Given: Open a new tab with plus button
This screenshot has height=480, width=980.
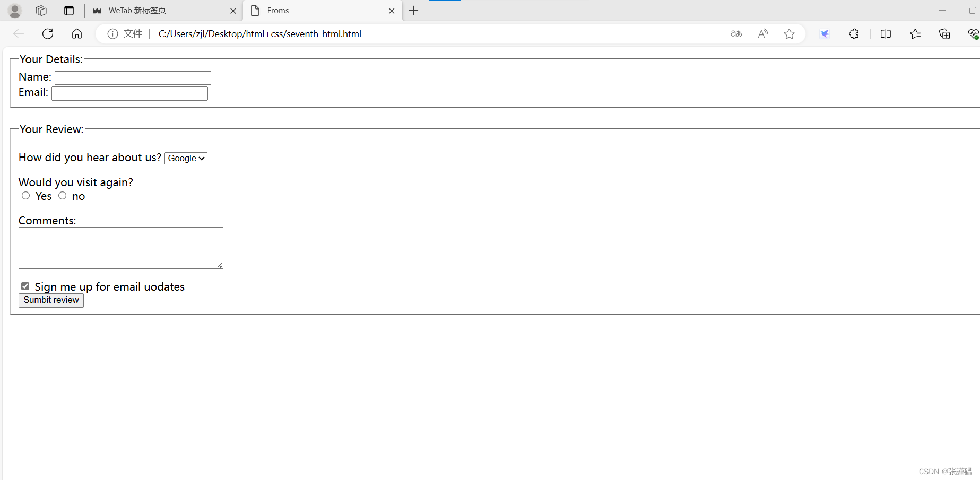Looking at the screenshot, I should pos(414,11).
